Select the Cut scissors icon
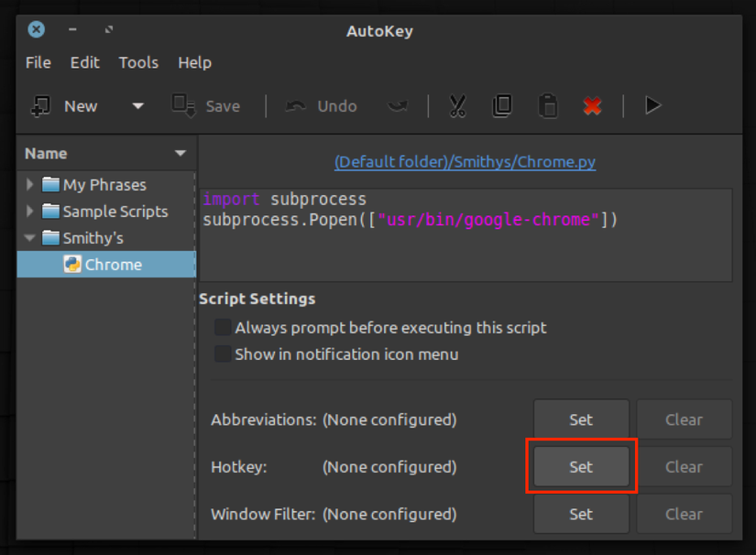756x555 pixels. [x=457, y=105]
